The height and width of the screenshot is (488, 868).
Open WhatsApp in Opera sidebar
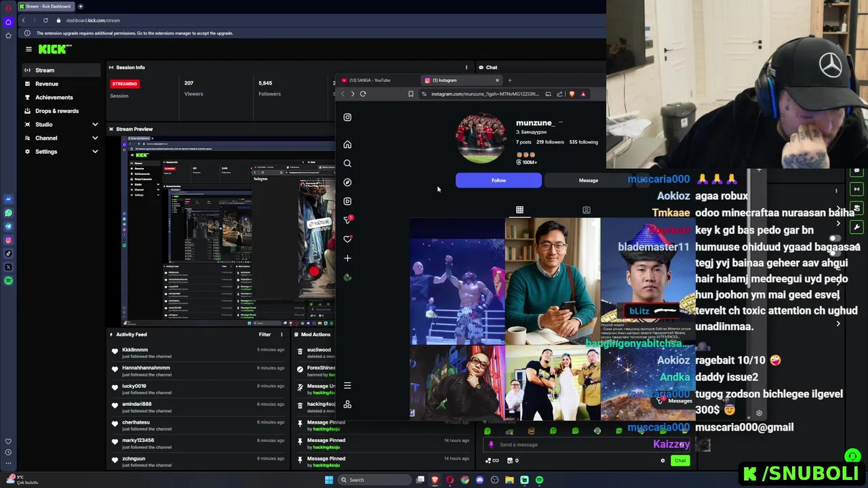[x=8, y=213]
